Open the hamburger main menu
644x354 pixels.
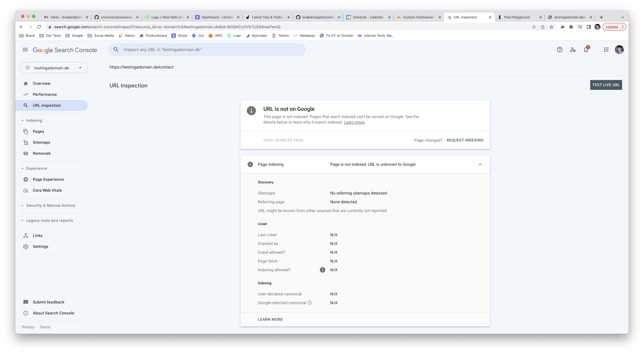coord(25,50)
